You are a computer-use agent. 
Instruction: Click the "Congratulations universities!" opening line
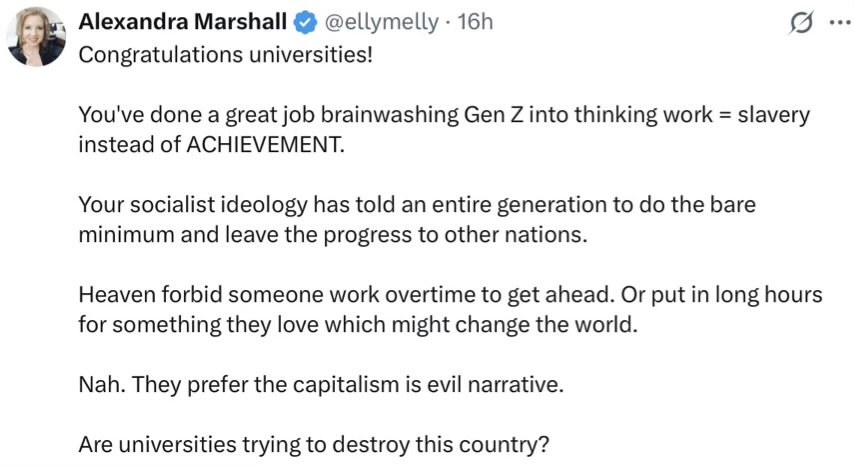click(x=225, y=54)
